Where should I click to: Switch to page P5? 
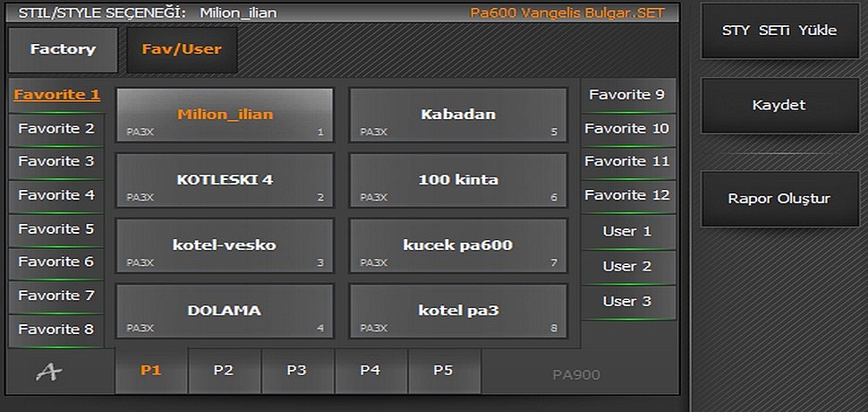tap(444, 371)
